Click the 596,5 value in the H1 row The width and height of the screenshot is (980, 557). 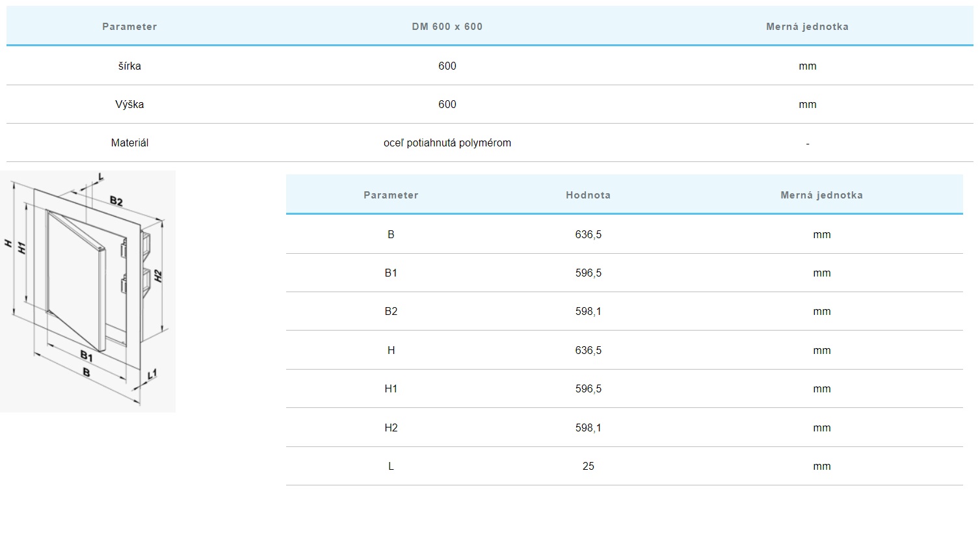[x=588, y=388]
